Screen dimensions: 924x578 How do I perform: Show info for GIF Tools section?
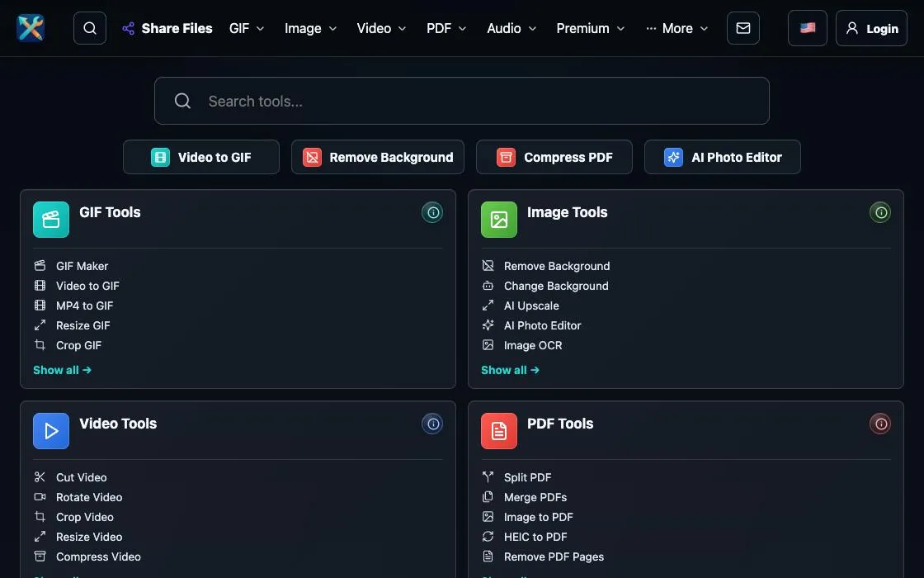point(432,212)
